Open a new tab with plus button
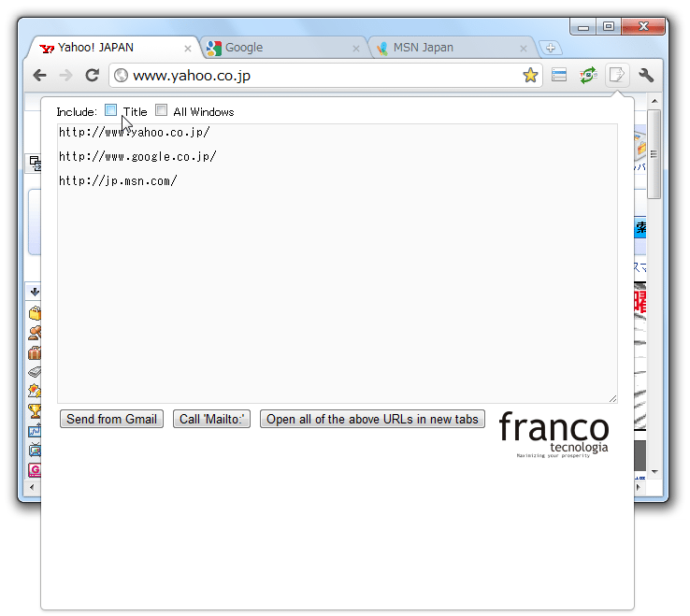The width and height of the screenshot is (690, 616). [550, 48]
